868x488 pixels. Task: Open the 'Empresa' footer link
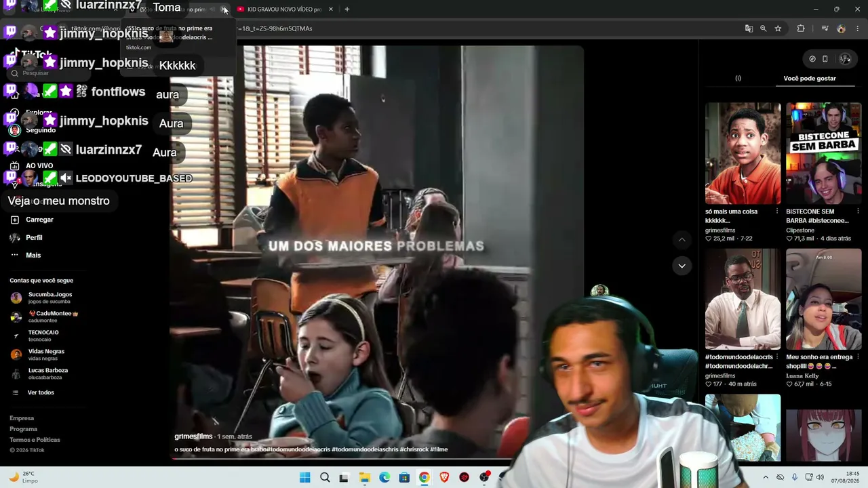tap(22, 418)
